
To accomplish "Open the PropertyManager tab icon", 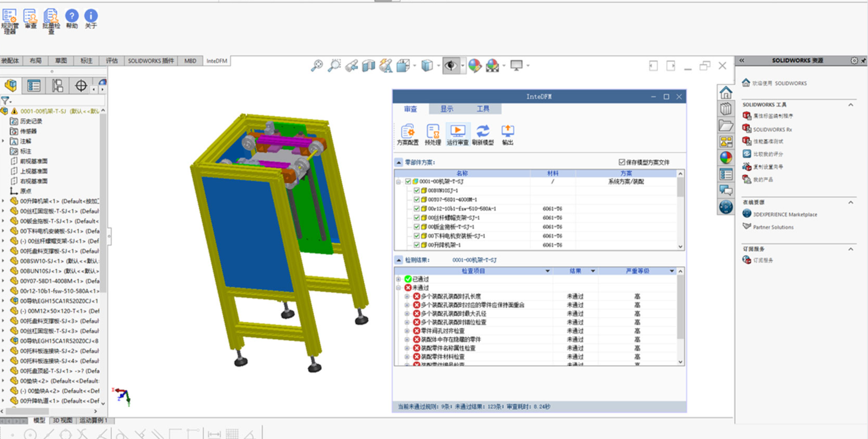I will click(x=34, y=85).
